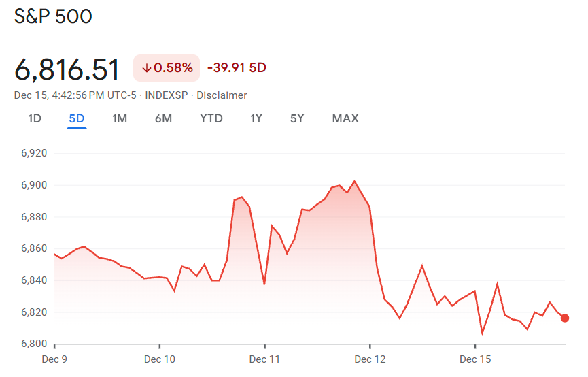Open the 1Y chart view
588x377 pixels.
tap(256, 118)
